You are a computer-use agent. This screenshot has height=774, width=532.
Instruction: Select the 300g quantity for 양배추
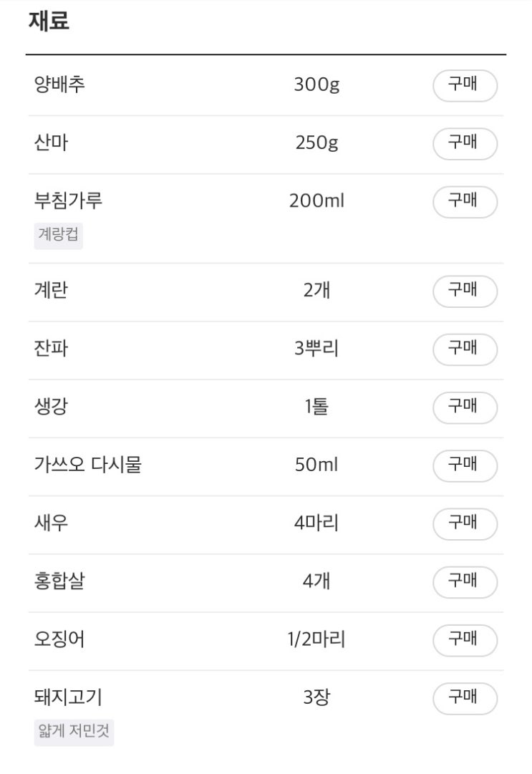click(x=316, y=84)
